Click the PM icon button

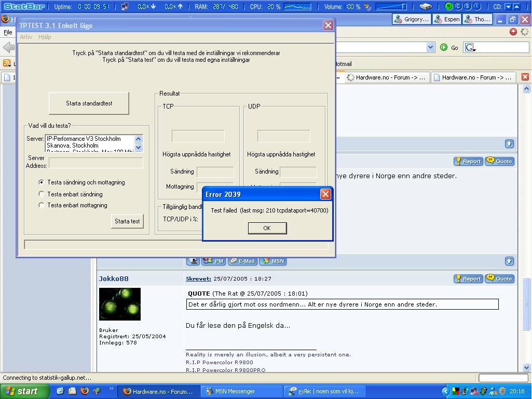pyautogui.click(x=213, y=261)
